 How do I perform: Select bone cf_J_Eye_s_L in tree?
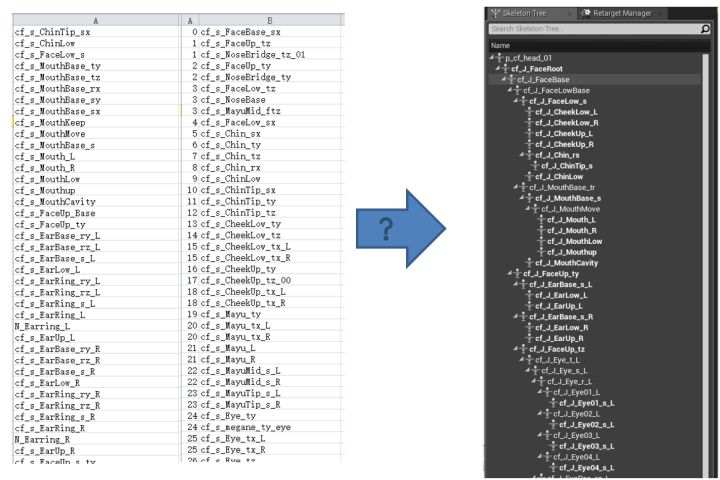point(564,371)
